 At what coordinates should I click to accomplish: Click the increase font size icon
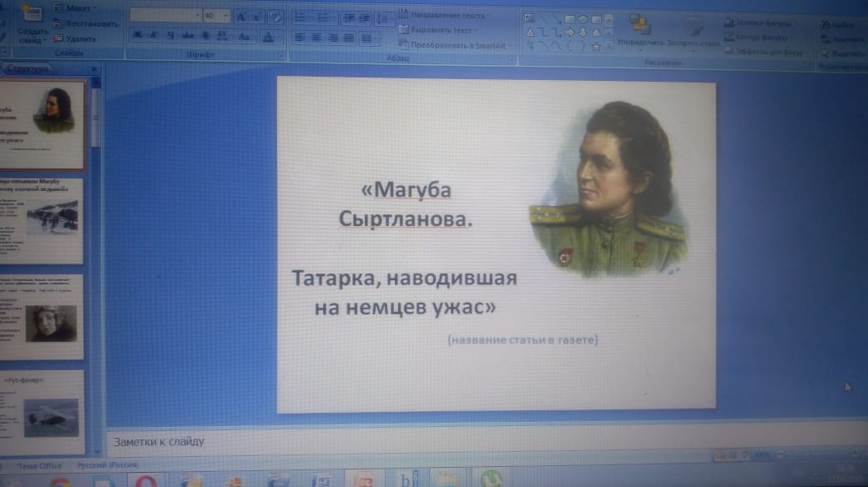(x=241, y=18)
